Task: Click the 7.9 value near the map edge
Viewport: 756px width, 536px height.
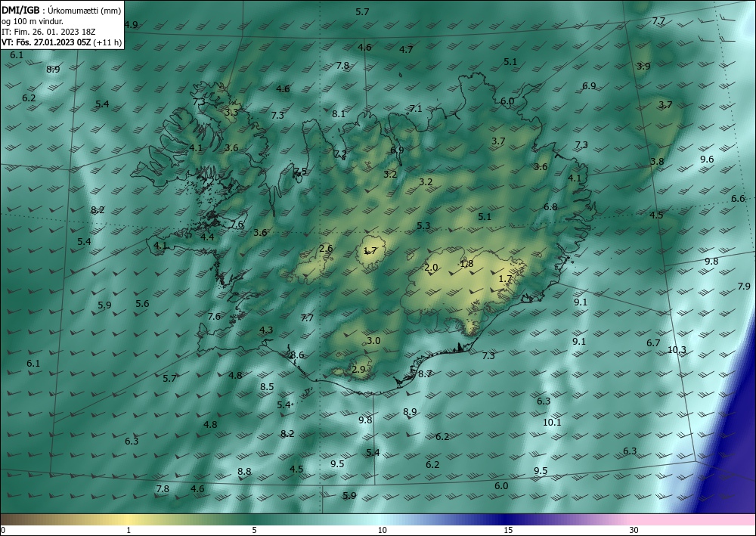Action: [744, 286]
